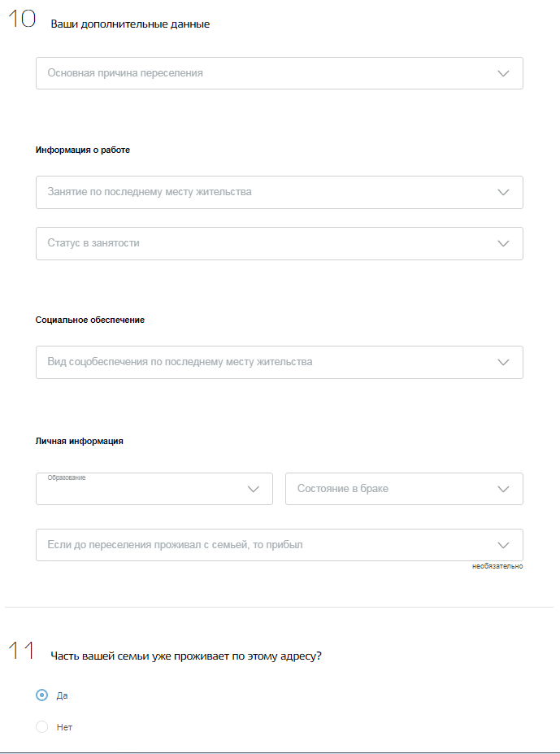Click chevron arrow of Вид соцобеспечения field

[x=503, y=362]
